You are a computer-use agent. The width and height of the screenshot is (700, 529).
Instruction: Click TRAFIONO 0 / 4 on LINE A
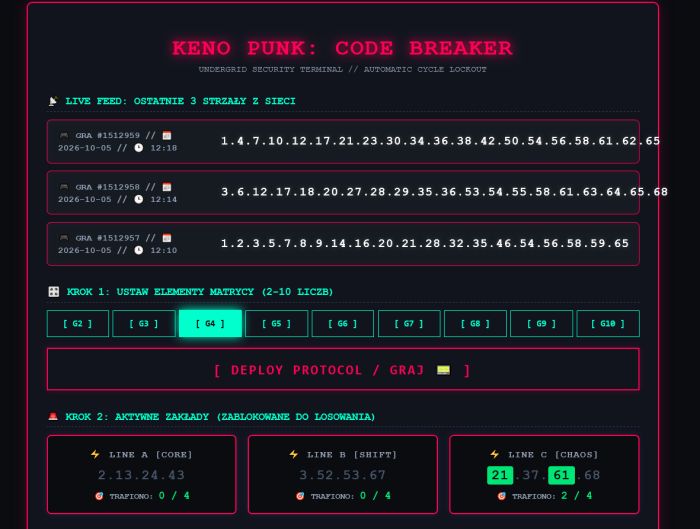(149, 496)
